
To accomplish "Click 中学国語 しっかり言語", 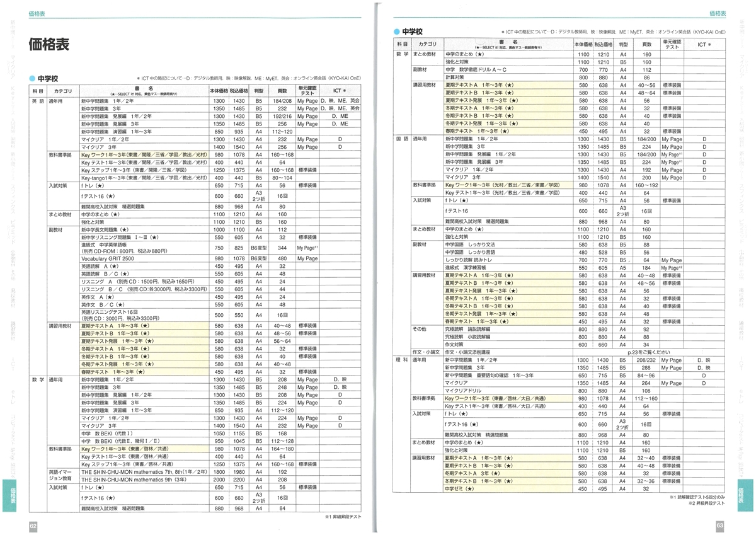I will [470, 252].
